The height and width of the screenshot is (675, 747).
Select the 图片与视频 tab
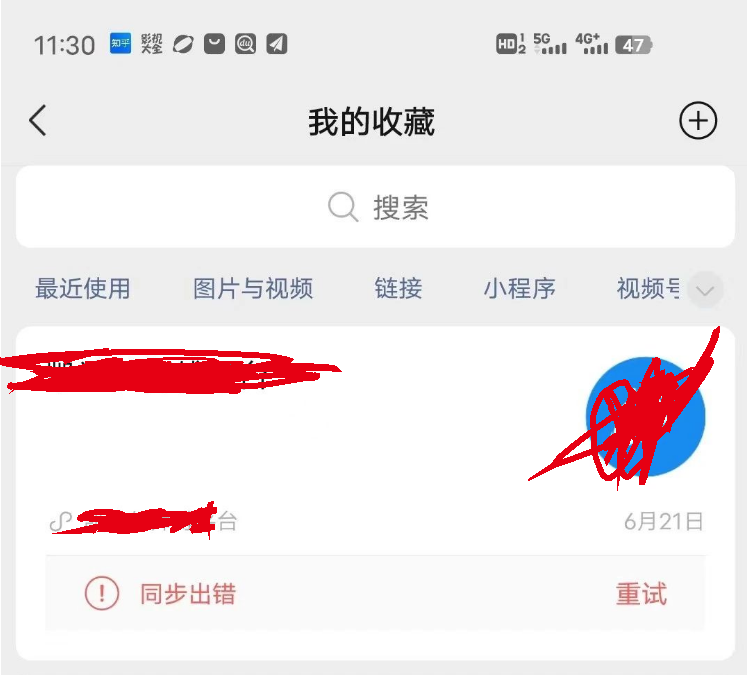click(253, 289)
